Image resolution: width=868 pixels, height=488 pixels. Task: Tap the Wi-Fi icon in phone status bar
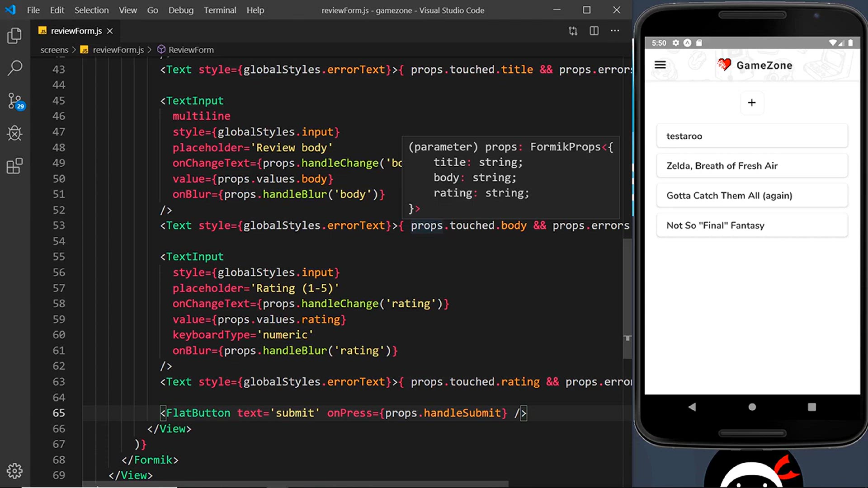(x=832, y=43)
